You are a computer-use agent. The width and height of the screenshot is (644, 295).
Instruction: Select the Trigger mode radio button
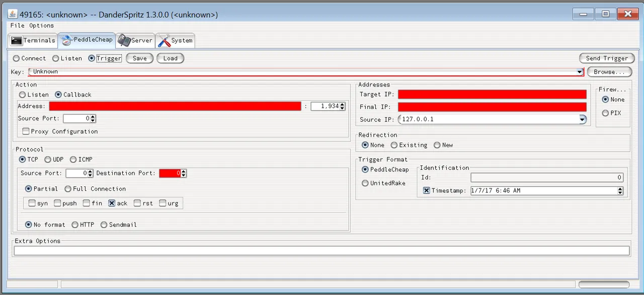coord(92,58)
